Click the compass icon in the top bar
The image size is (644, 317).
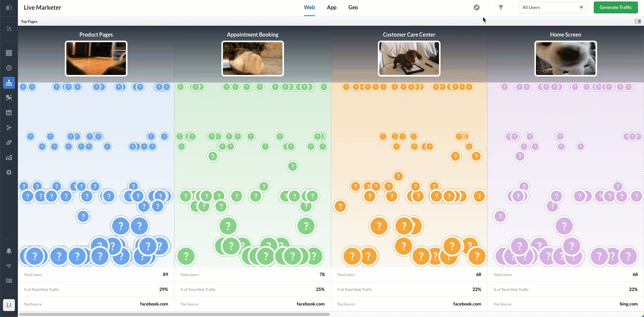(477, 7)
